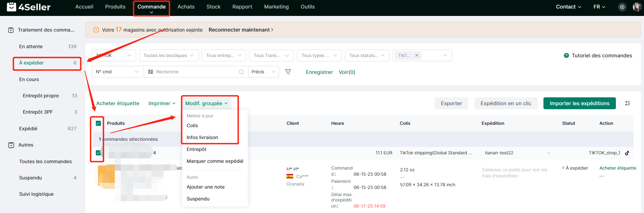Toggle the select-all orders checkbox

click(x=98, y=123)
